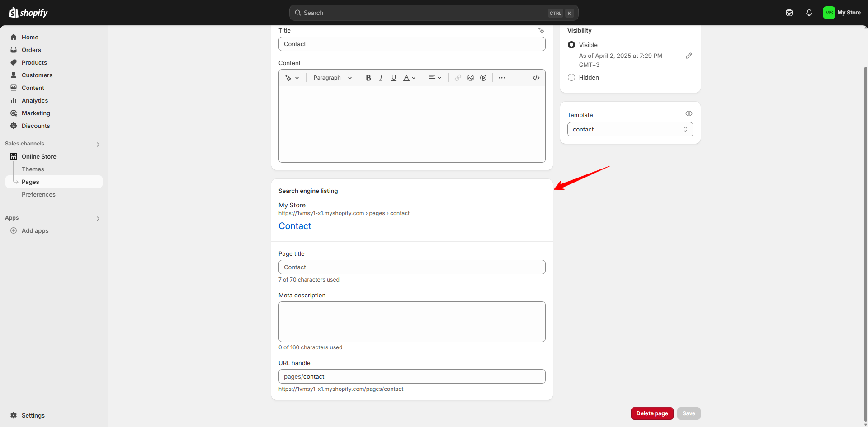Go to Themes in the sidebar

click(33, 169)
